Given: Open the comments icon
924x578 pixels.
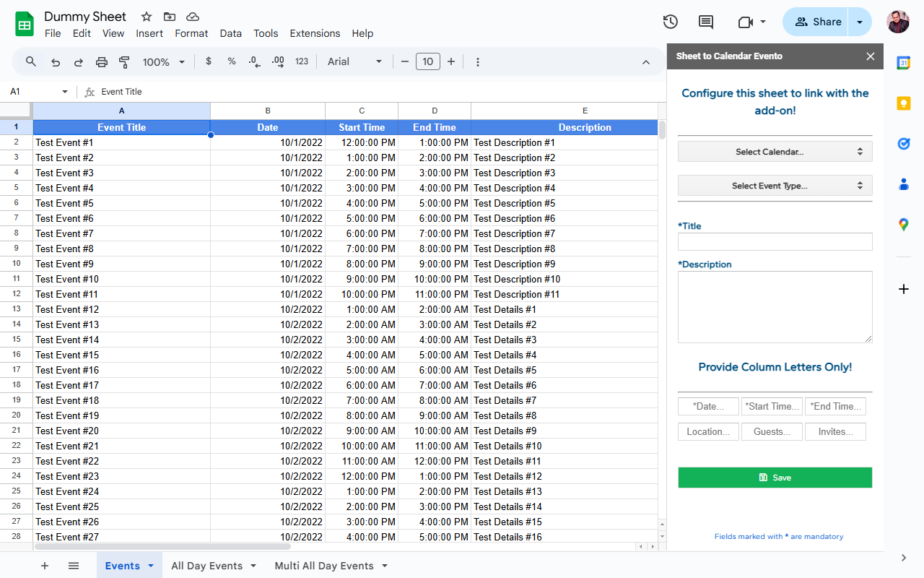Looking at the screenshot, I should coord(706,22).
